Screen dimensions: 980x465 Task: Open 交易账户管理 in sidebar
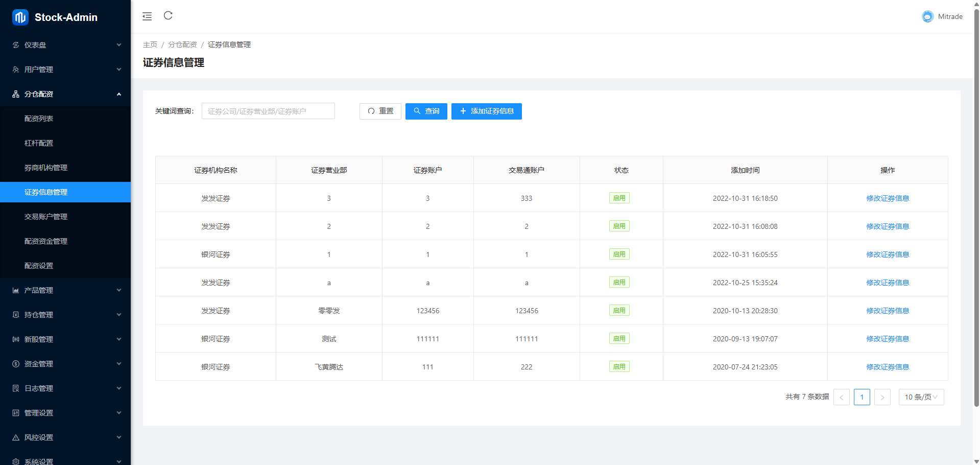click(46, 217)
